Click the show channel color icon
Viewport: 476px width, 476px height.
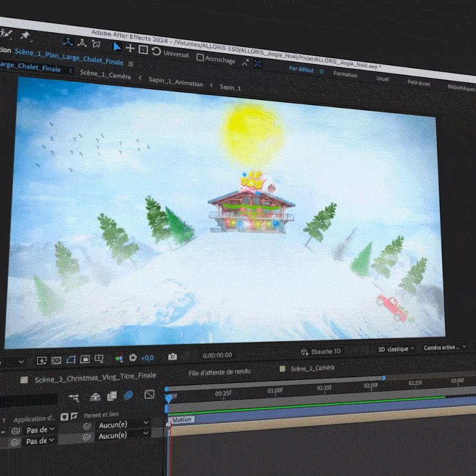[118, 359]
